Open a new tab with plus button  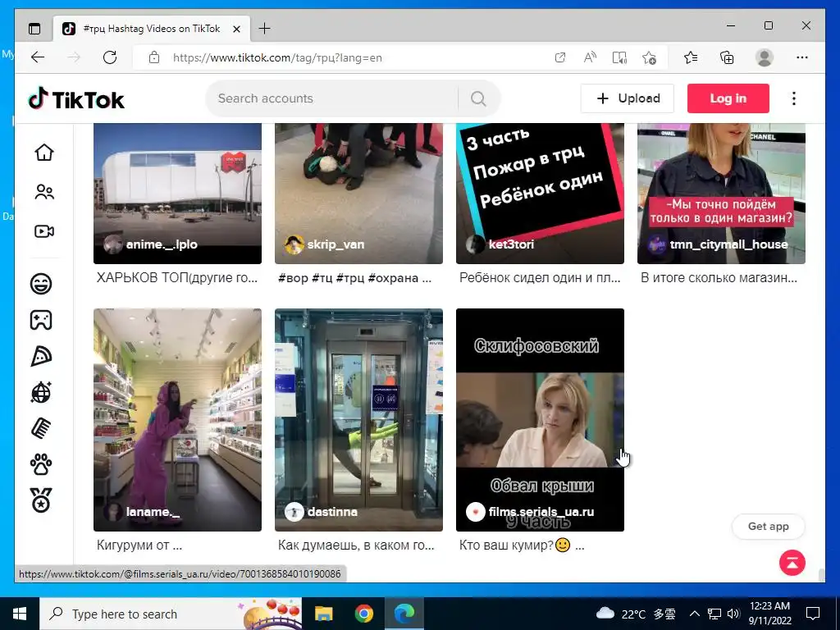coord(265,29)
